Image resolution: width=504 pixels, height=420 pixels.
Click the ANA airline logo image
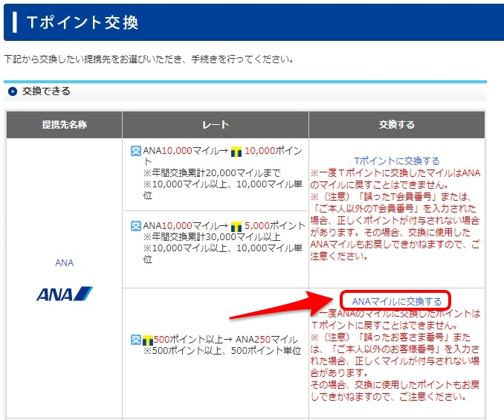click(x=64, y=294)
